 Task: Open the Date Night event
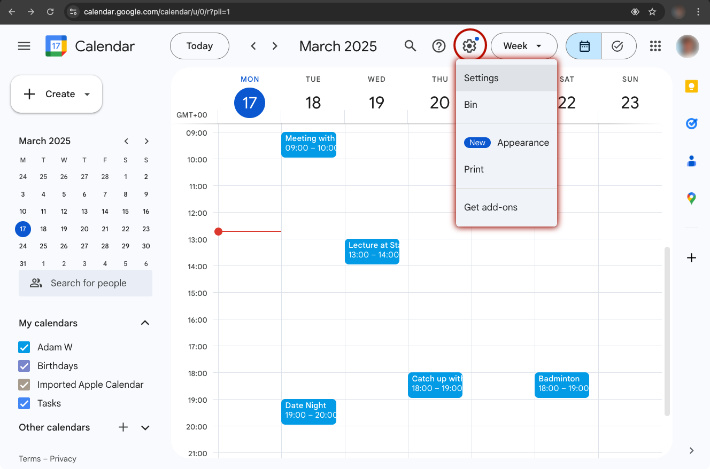click(308, 412)
